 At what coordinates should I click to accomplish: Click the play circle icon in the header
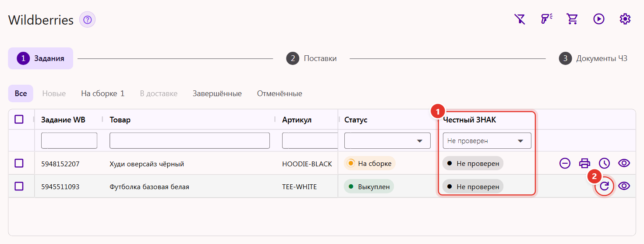599,19
